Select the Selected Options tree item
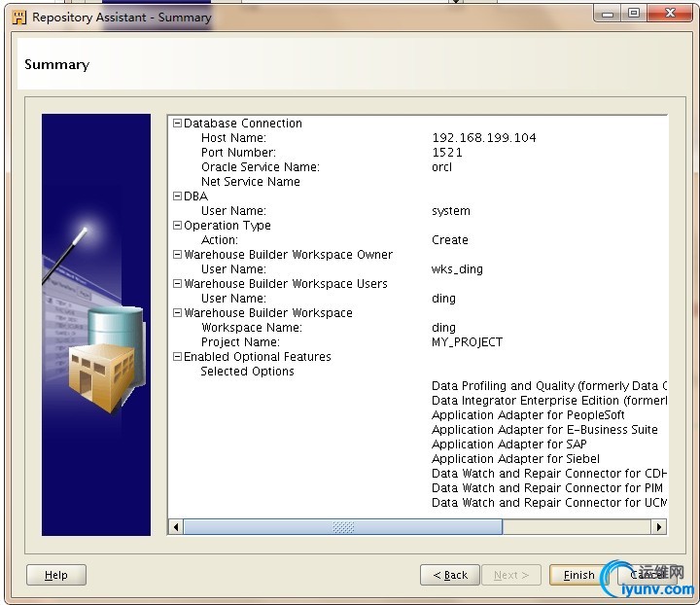The width and height of the screenshot is (700, 605). click(x=247, y=372)
